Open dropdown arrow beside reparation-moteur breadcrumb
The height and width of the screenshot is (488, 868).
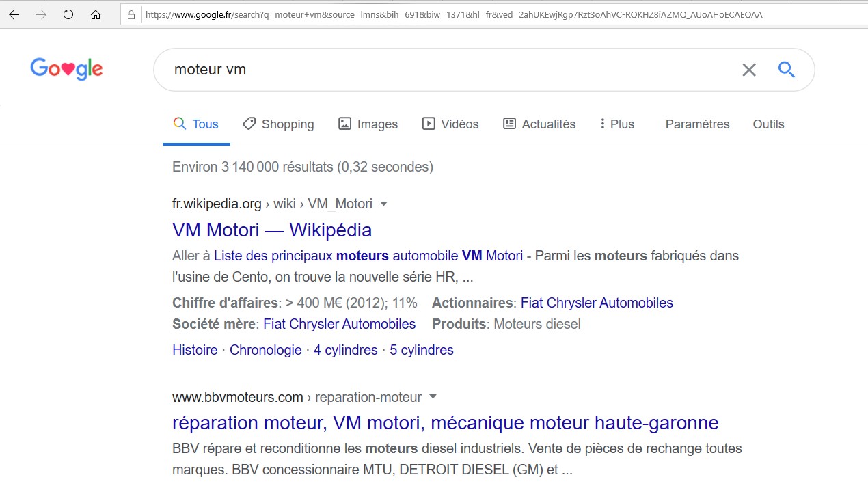pos(433,397)
